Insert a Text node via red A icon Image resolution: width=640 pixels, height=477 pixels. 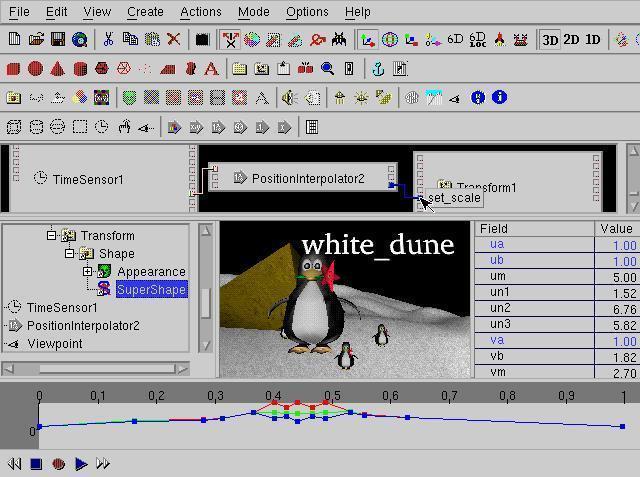[x=211, y=69]
